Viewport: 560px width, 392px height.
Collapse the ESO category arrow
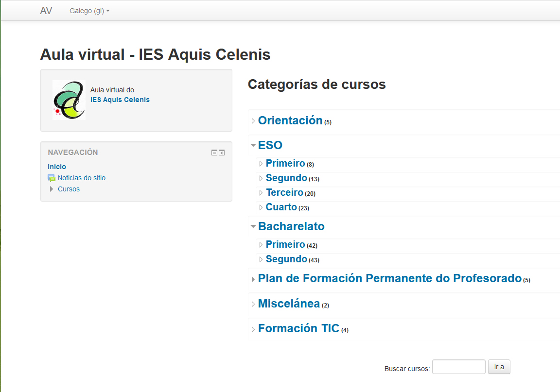253,145
